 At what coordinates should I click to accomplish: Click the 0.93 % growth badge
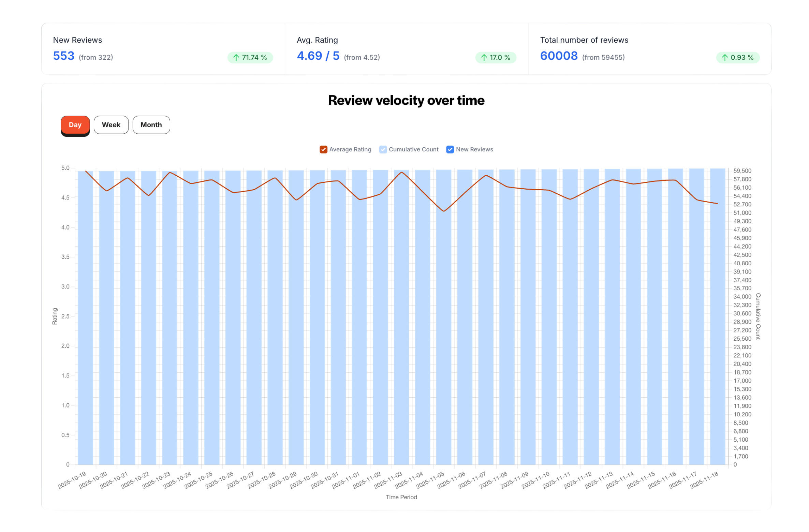(x=738, y=58)
